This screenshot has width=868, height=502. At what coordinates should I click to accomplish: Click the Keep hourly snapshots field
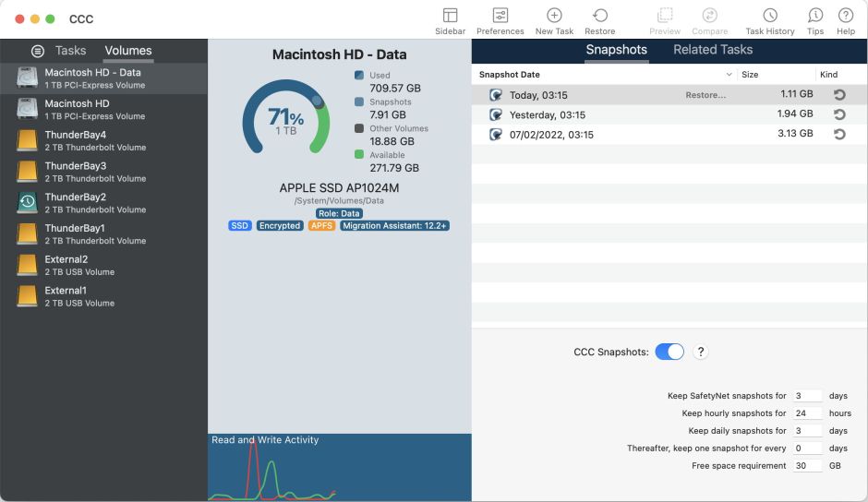pos(807,413)
